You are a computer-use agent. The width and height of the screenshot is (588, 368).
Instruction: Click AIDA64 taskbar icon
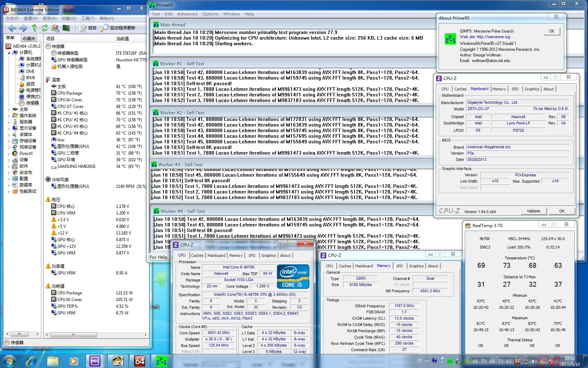tap(140, 361)
